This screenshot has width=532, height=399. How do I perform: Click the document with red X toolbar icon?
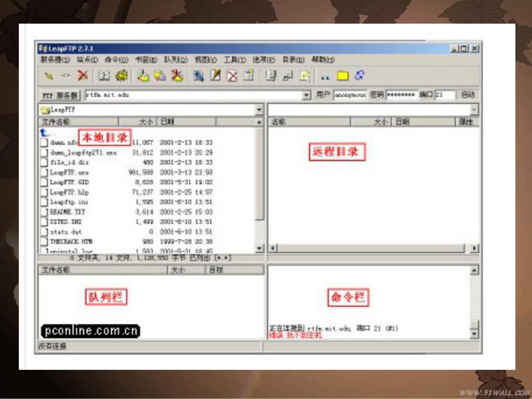coord(232,76)
